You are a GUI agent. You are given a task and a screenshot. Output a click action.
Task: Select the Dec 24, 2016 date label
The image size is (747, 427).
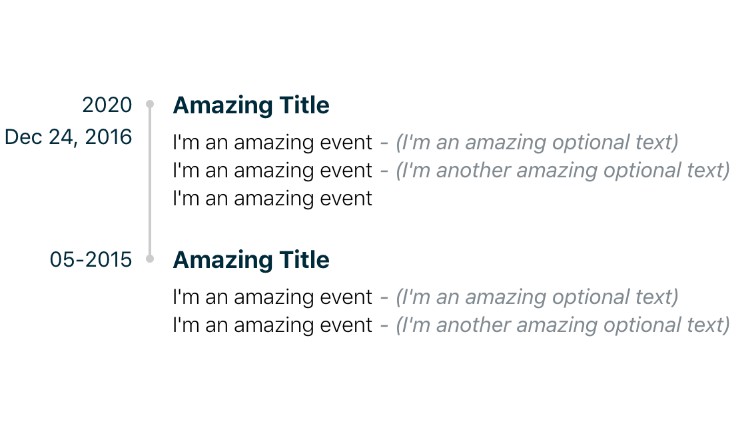(x=68, y=137)
